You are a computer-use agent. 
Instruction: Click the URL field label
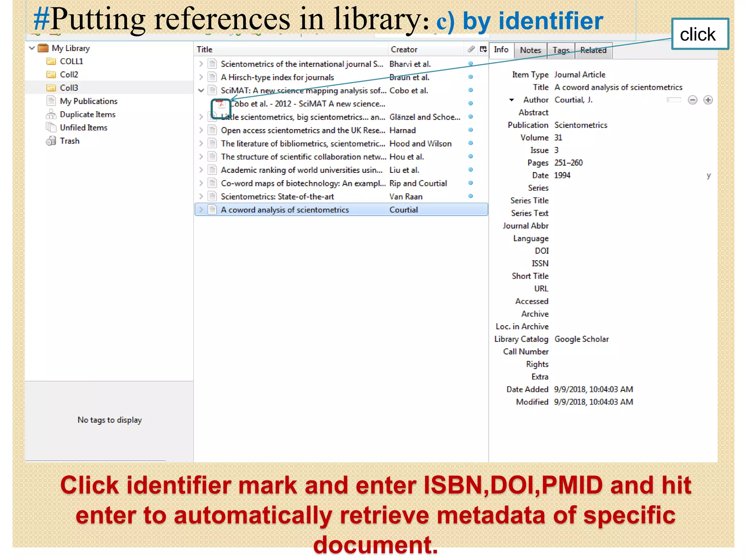541,289
